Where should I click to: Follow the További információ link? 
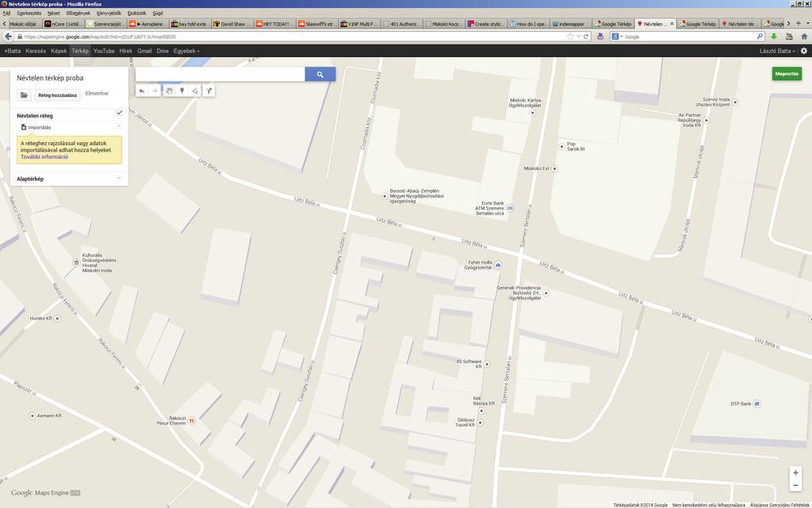(44, 156)
